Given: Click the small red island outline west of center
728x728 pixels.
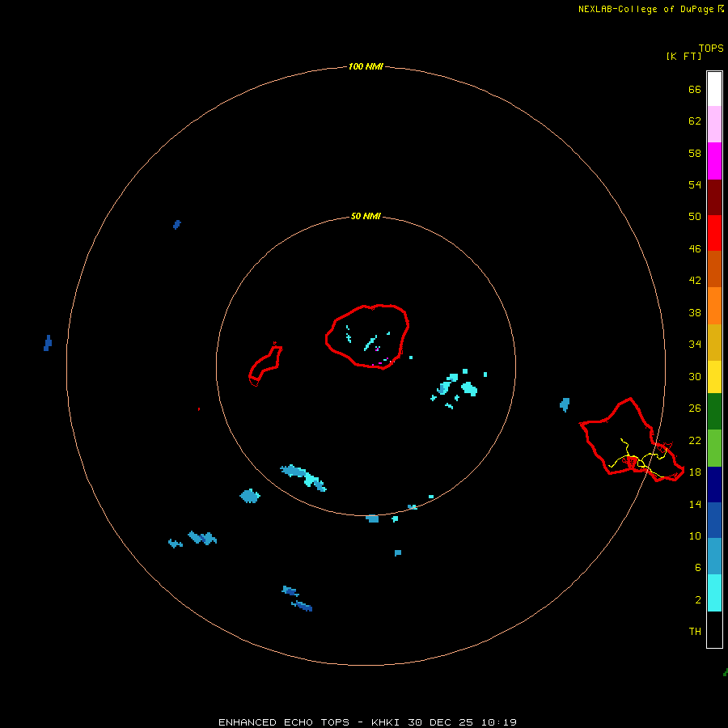Looking at the screenshot, I should click(x=265, y=364).
